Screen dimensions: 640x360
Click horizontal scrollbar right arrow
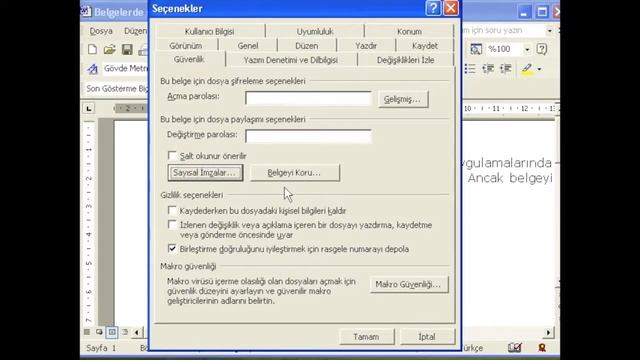pyautogui.click(x=548, y=332)
